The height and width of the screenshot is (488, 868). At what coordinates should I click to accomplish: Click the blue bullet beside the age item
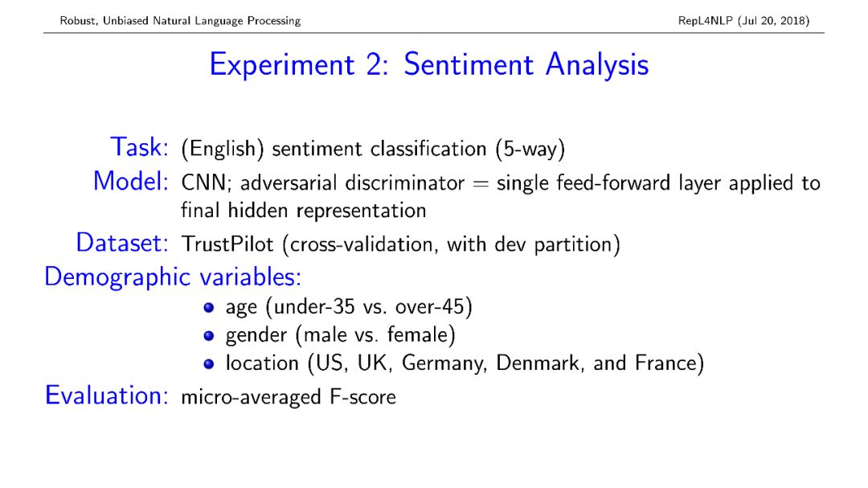(209, 307)
